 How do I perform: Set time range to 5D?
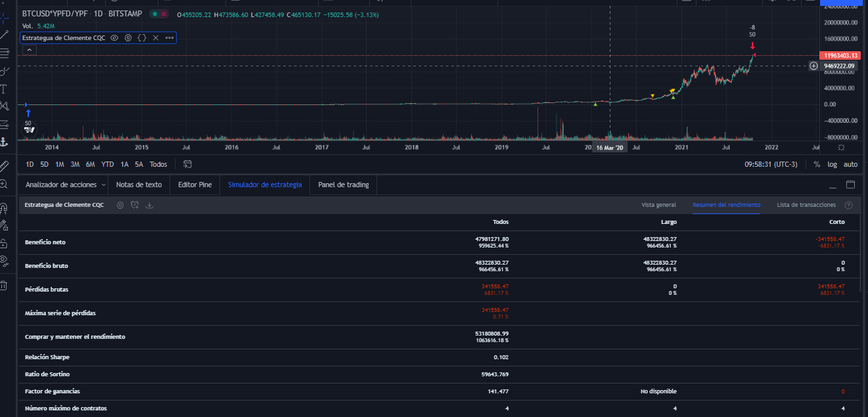(44, 164)
